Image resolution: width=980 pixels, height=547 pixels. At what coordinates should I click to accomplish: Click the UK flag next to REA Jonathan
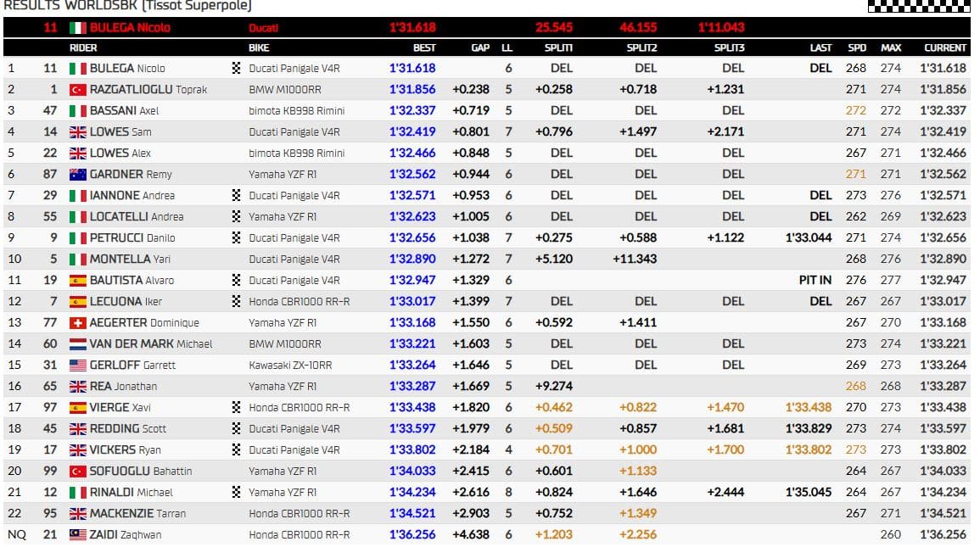(77, 387)
